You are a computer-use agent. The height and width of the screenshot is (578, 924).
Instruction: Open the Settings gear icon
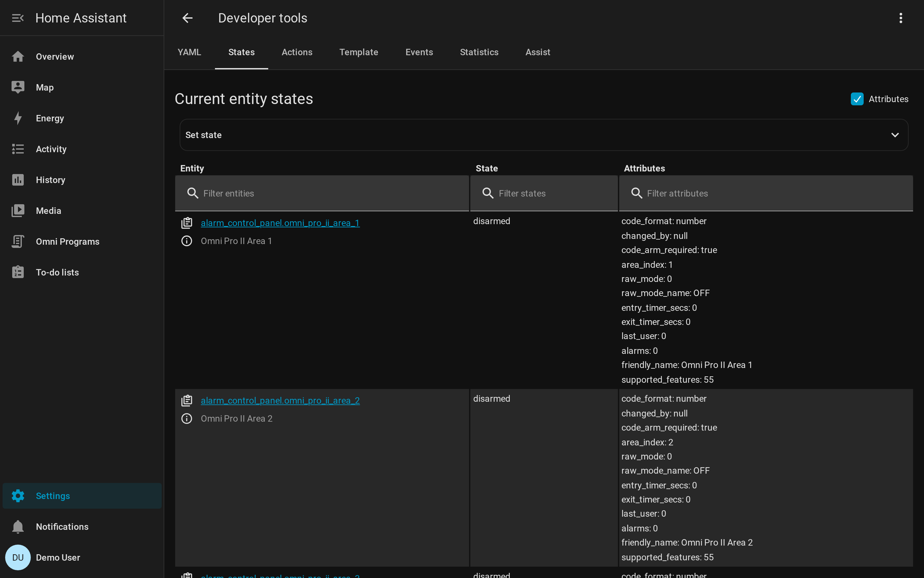coord(18,496)
